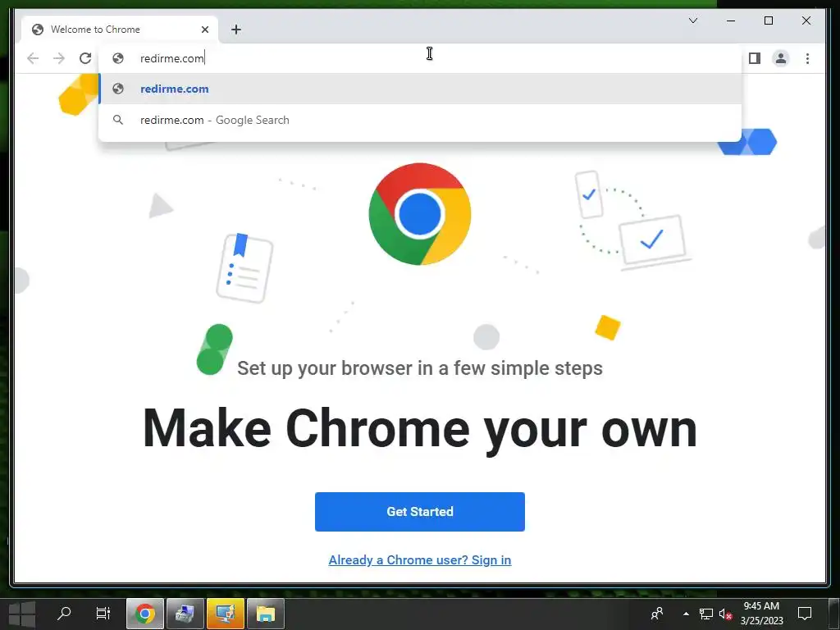Open the Windows Start menu
This screenshot has height=630, width=840.
[22, 614]
